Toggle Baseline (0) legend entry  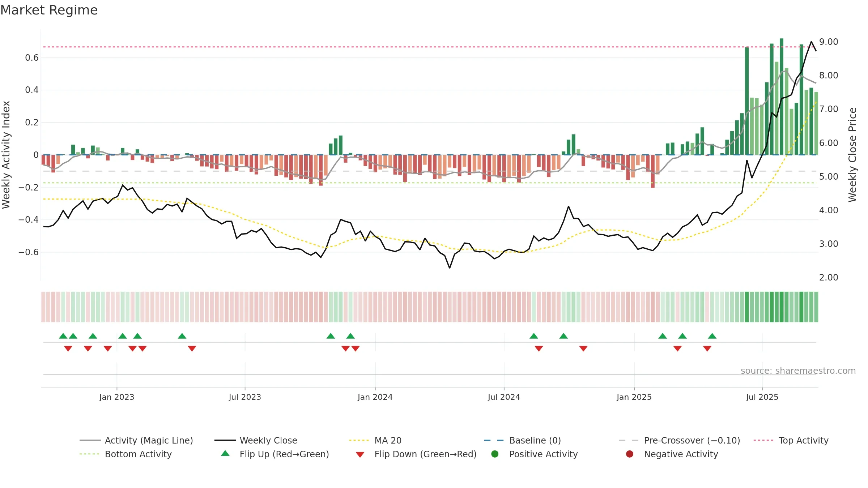(522, 440)
